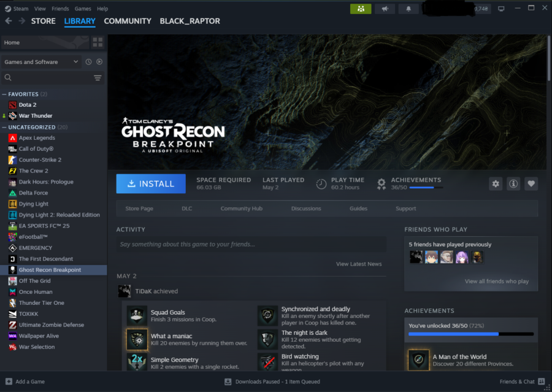Open the notifications bell
Image resolution: width=552 pixels, height=392 pixels.
tap(408, 9)
